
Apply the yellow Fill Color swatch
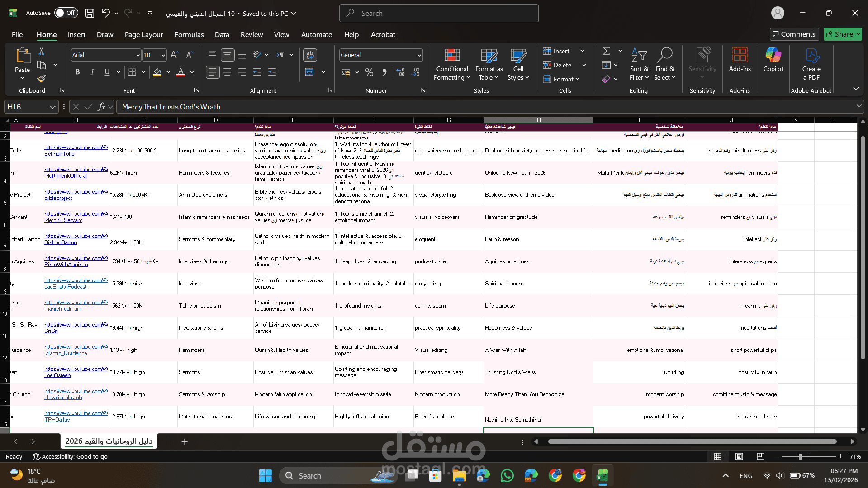pyautogui.click(x=157, y=72)
